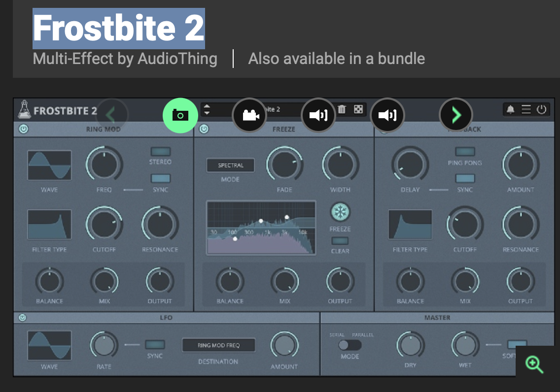The height and width of the screenshot is (392, 560).
Task: Click the Freeze Fade knob
Action: 284,164
